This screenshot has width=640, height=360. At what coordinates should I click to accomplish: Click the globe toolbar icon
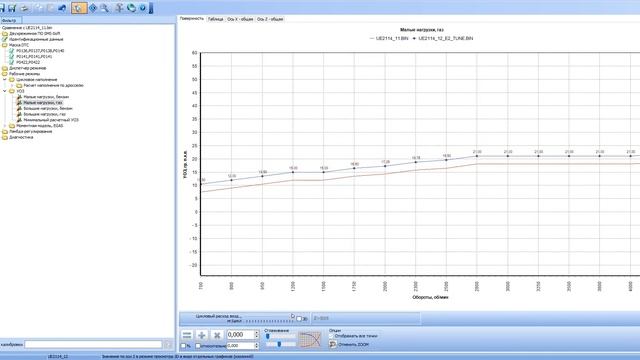tap(131, 8)
